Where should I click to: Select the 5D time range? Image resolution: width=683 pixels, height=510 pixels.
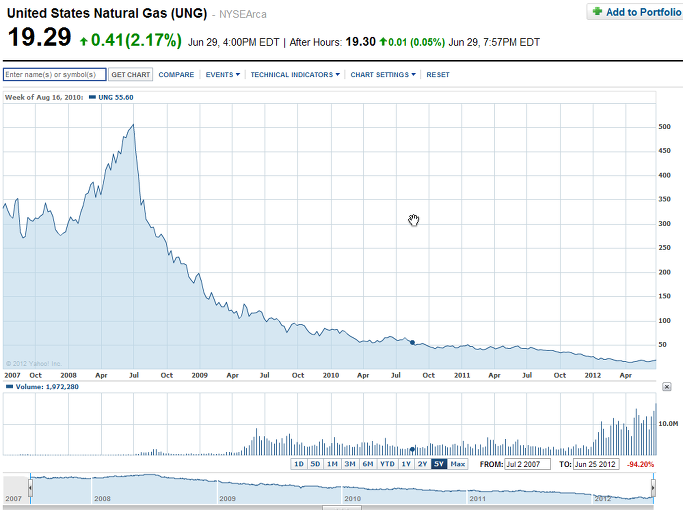[315, 464]
